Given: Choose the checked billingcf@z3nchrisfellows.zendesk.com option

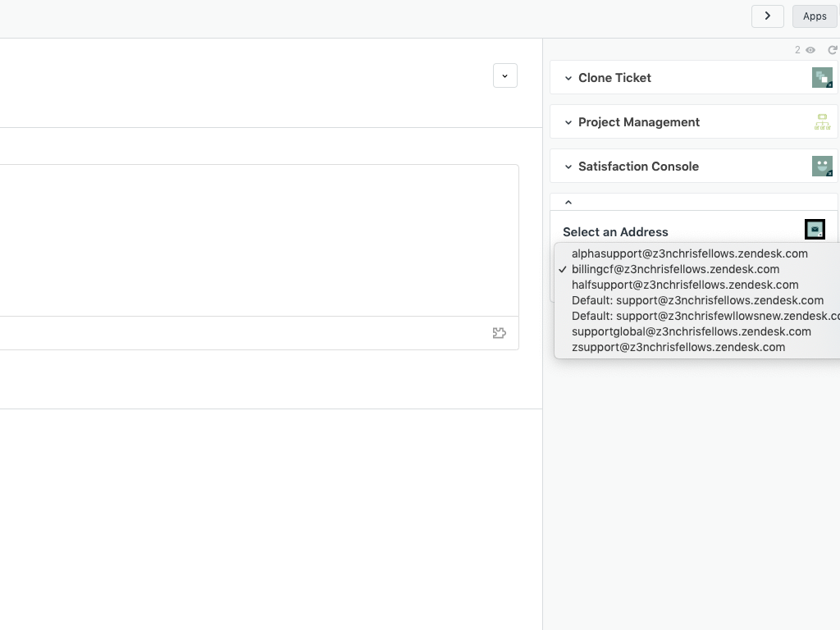Looking at the screenshot, I should [x=675, y=269].
